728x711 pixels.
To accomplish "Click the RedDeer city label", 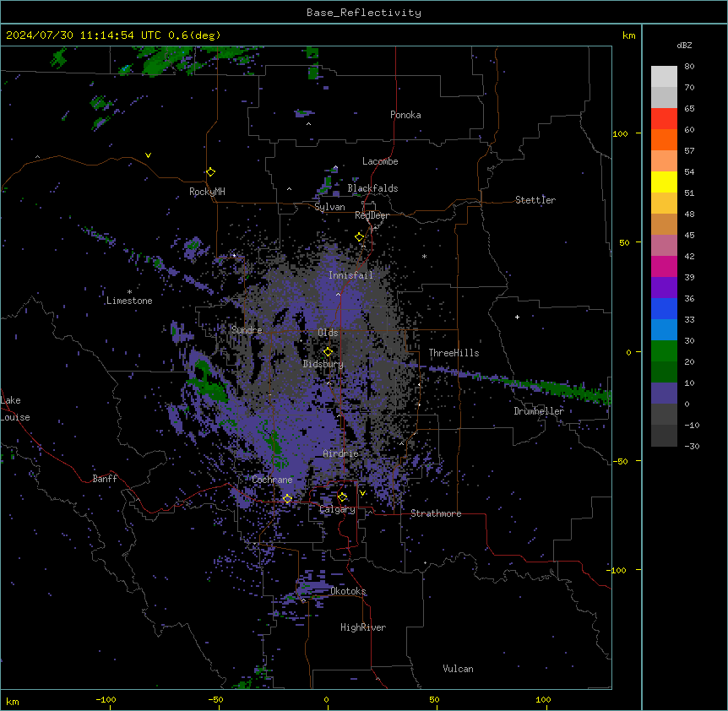I will 372,215.
